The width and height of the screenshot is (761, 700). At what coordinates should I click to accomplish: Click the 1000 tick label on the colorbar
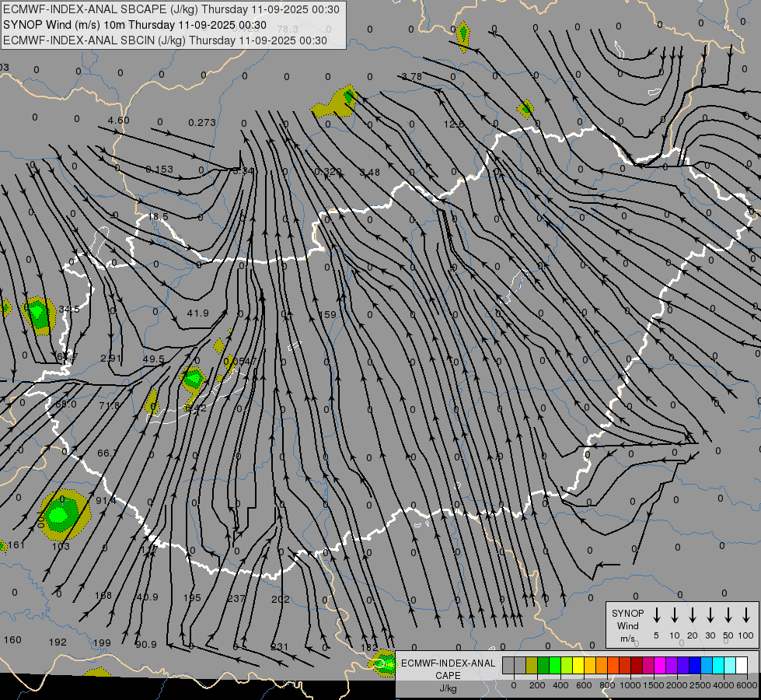point(630,685)
